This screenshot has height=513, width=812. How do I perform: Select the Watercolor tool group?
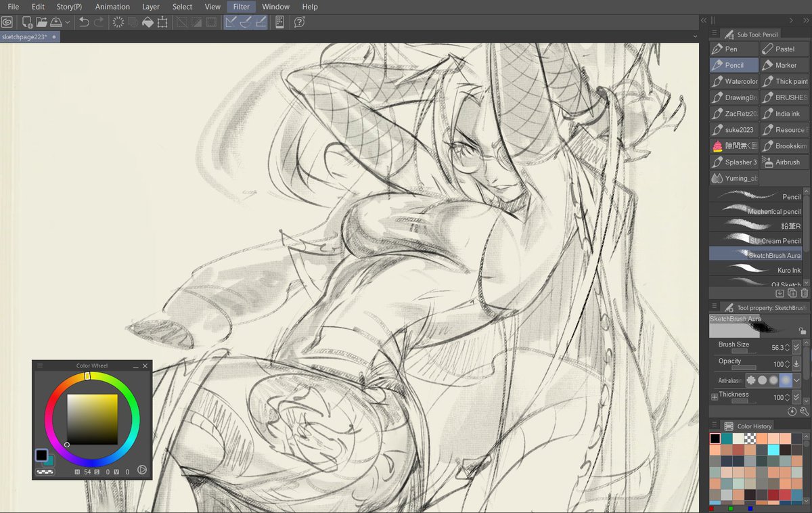[x=734, y=81]
